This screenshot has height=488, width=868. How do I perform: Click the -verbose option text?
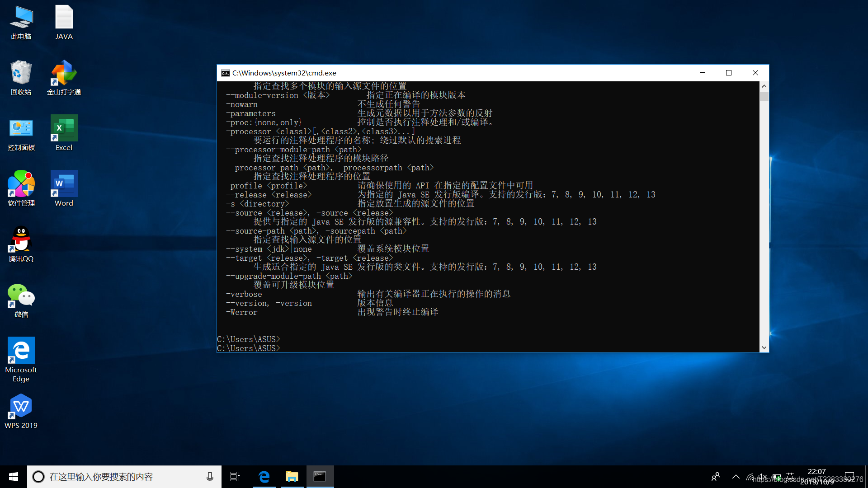pyautogui.click(x=244, y=294)
